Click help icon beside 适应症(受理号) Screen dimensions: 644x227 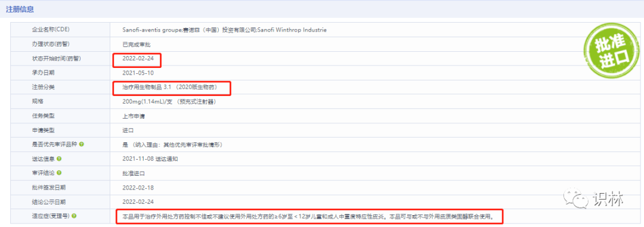(75, 216)
